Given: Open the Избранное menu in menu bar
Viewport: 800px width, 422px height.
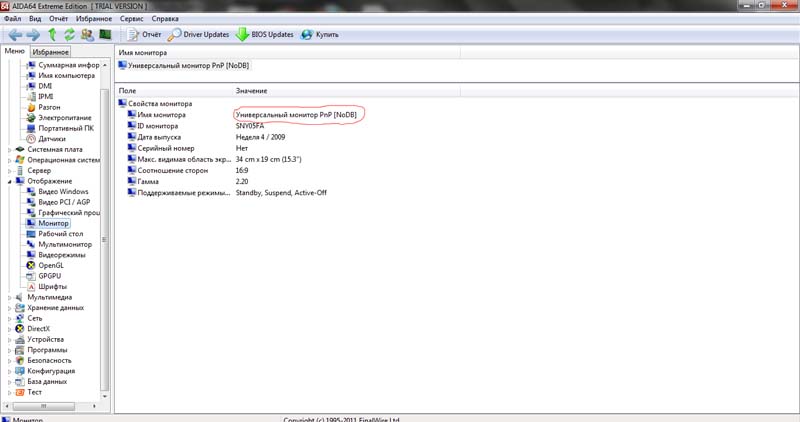Looking at the screenshot, I should click(94, 18).
